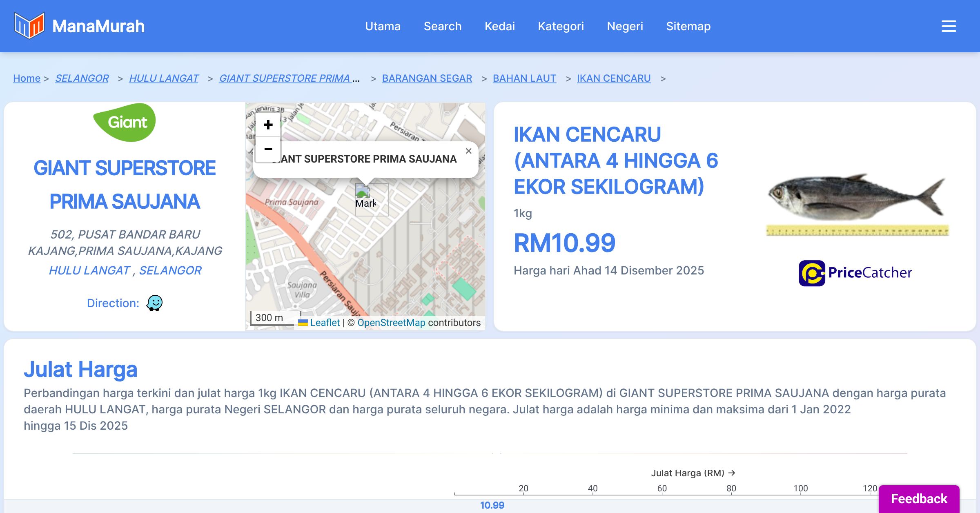Click the PriceCatcher logo
980x513 pixels.
point(855,273)
